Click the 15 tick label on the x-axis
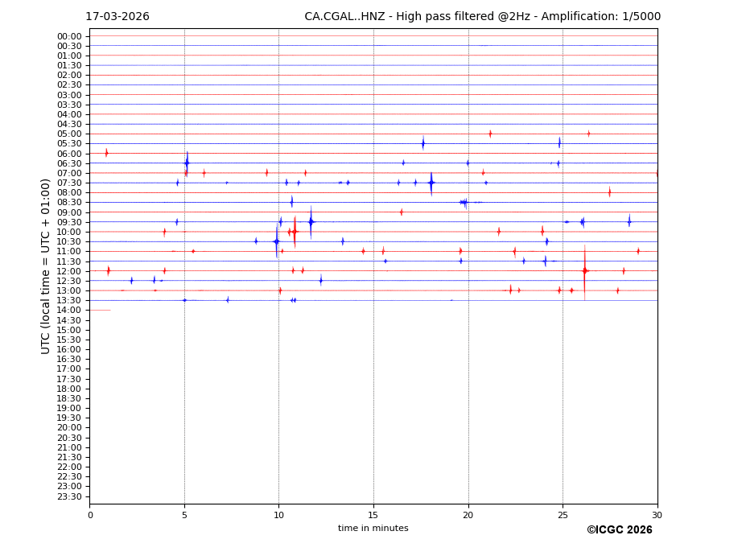Viewport: 746px width, 560px height. point(373,515)
